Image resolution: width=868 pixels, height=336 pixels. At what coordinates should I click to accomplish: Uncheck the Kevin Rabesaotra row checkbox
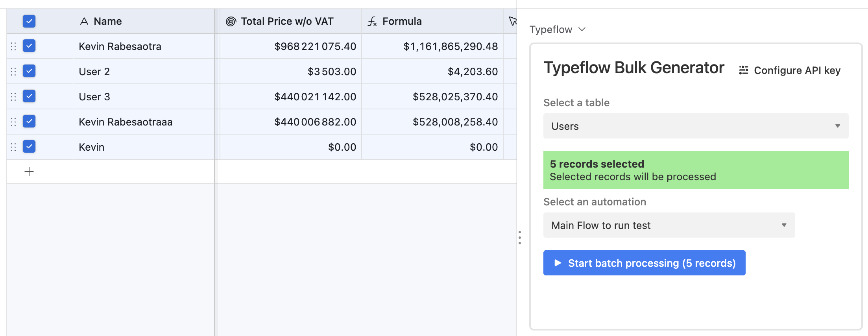[29, 46]
